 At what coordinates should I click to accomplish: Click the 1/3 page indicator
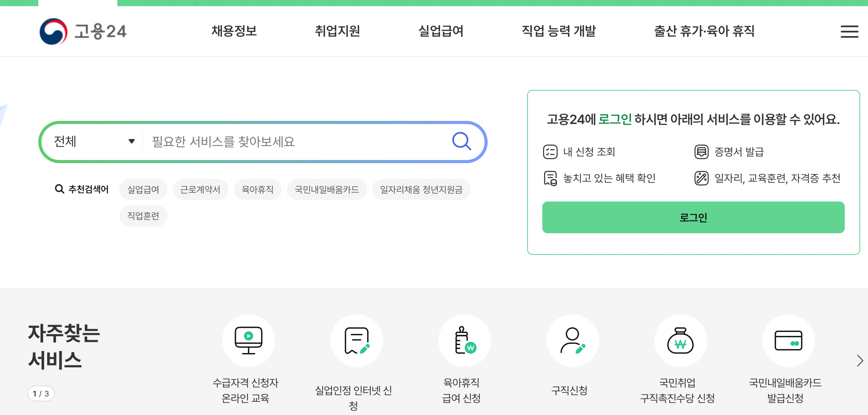pyautogui.click(x=41, y=393)
